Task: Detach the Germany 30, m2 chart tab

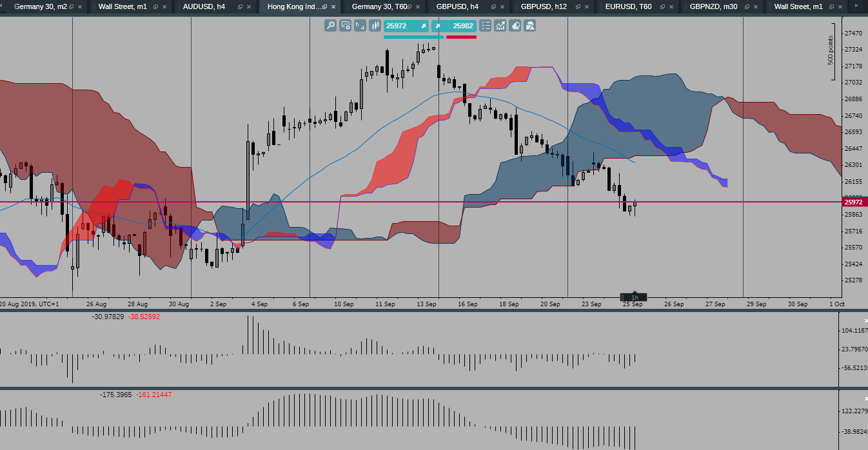Action: pyautogui.click(x=72, y=6)
